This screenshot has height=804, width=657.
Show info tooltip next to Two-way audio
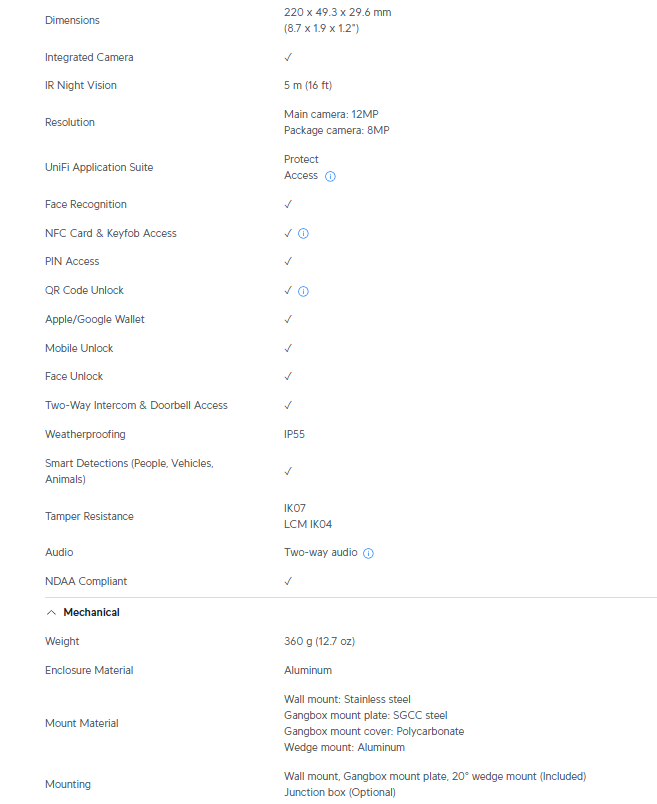point(368,553)
